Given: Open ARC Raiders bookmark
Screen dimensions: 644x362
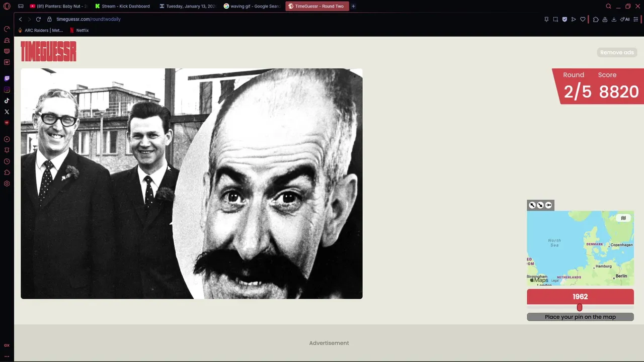Looking at the screenshot, I should 41,30.
